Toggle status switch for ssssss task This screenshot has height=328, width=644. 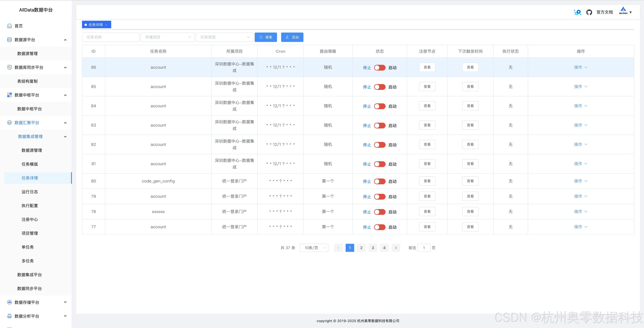[380, 212]
